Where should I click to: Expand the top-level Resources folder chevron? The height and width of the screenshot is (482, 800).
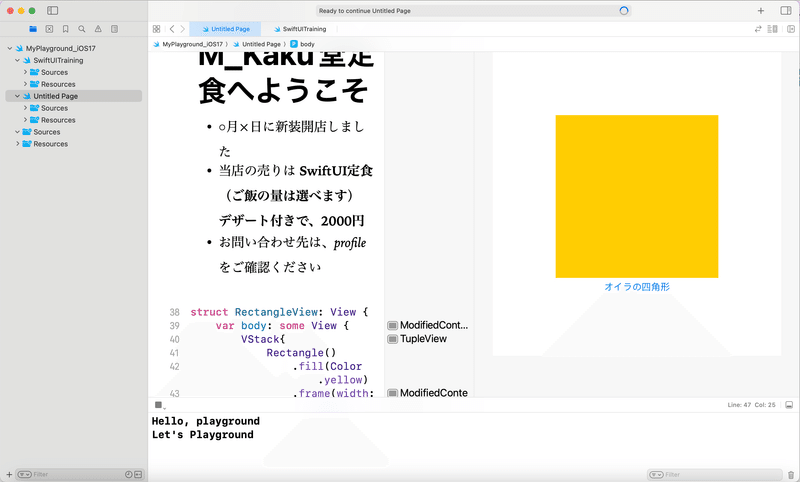point(17,144)
